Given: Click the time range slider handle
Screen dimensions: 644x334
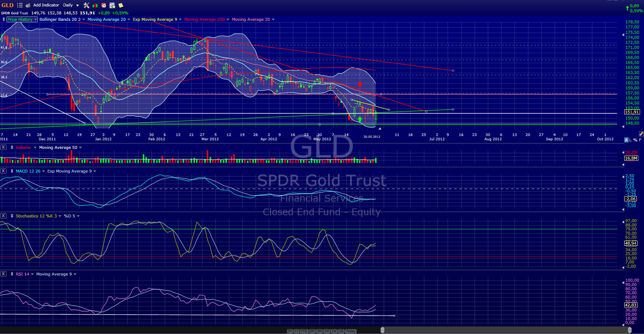Looking at the screenshot, I should [x=383, y=330].
